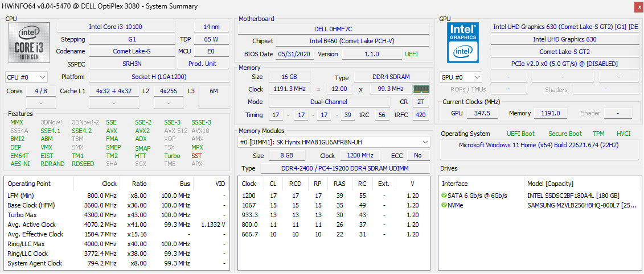Click the Socket H (LGA1200) platform value
This screenshot has height=274, width=644.
pyautogui.click(x=159, y=77)
